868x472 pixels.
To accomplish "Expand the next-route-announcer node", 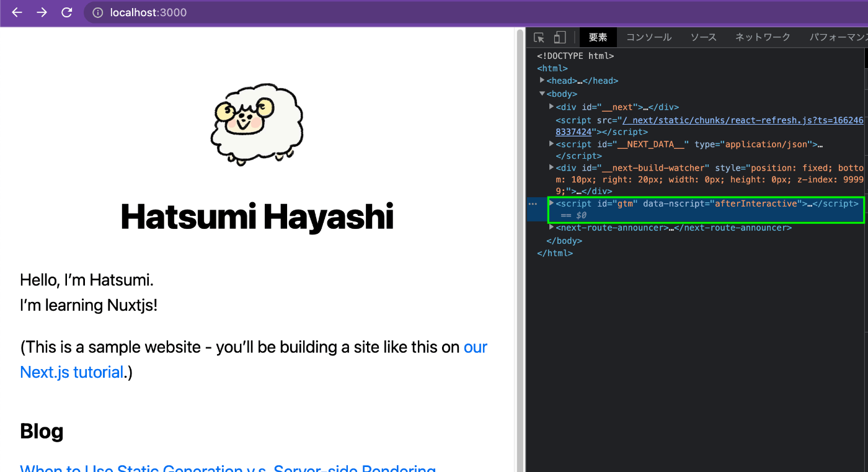I will [x=552, y=228].
